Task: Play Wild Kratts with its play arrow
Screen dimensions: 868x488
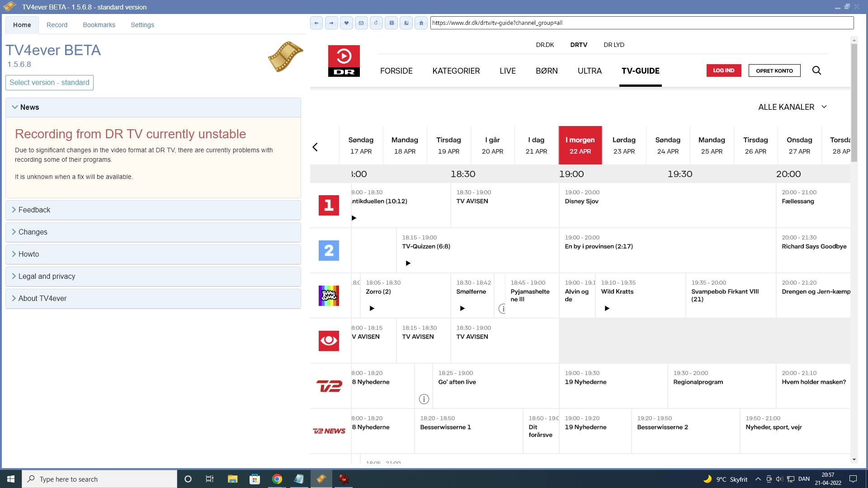Action: tap(607, 308)
